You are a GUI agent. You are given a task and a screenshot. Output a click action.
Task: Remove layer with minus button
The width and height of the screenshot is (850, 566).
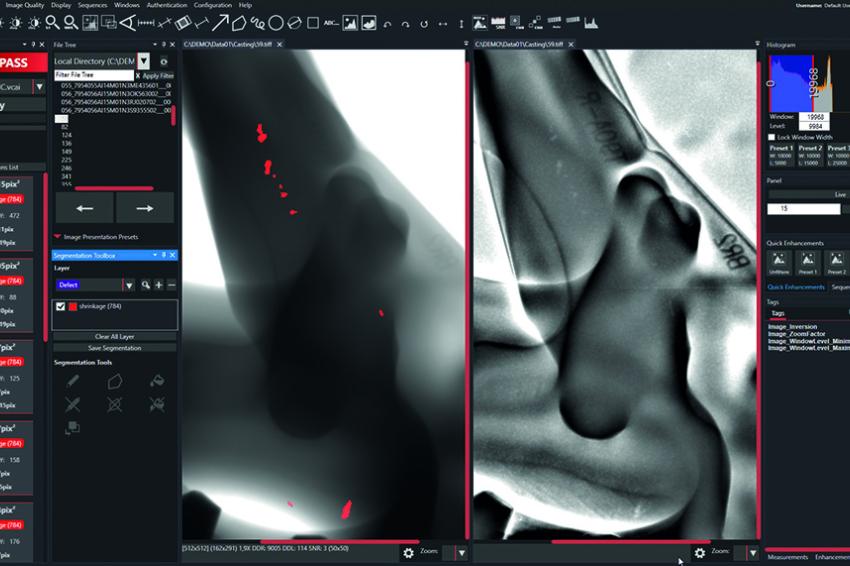(171, 285)
